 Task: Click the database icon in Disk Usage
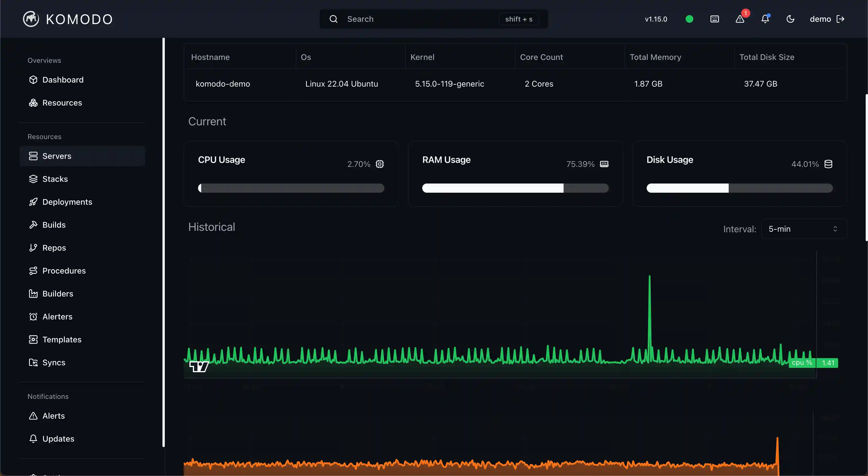coord(828,164)
